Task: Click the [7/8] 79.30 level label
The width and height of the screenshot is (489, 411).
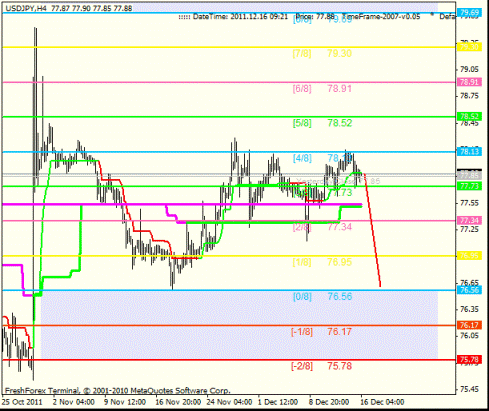Action: [x=322, y=53]
